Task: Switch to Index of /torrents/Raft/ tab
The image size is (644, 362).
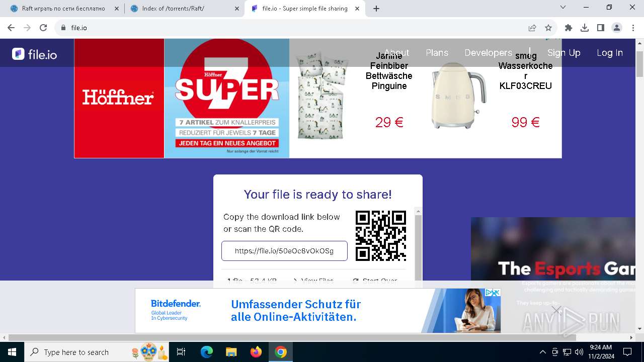Action: pyautogui.click(x=184, y=9)
